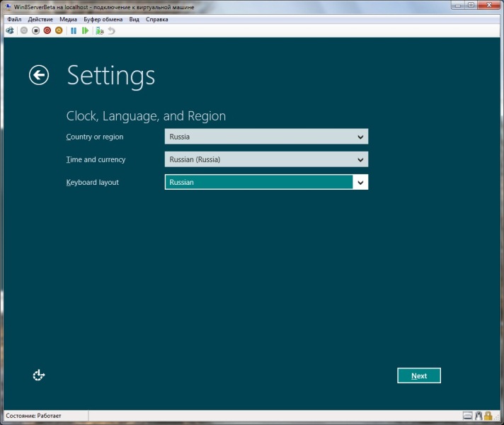Open the Country or region dropdown

(266, 137)
